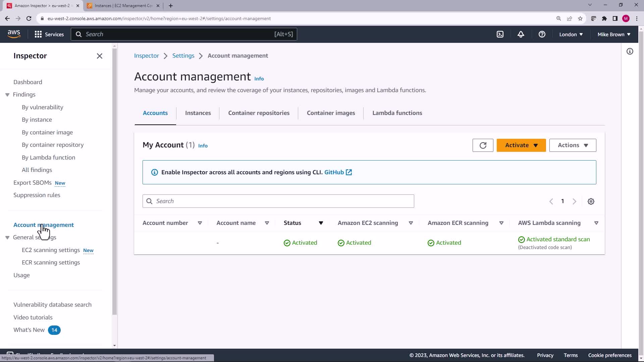Image resolution: width=644 pixels, height=362 pixels.
Task: Open the London region selector
Action: point(571,34)
